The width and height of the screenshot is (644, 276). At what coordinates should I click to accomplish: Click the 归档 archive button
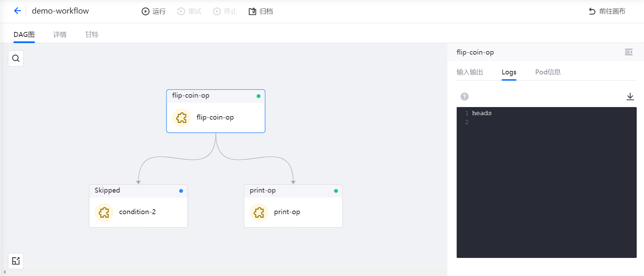(x=261, y=11)
